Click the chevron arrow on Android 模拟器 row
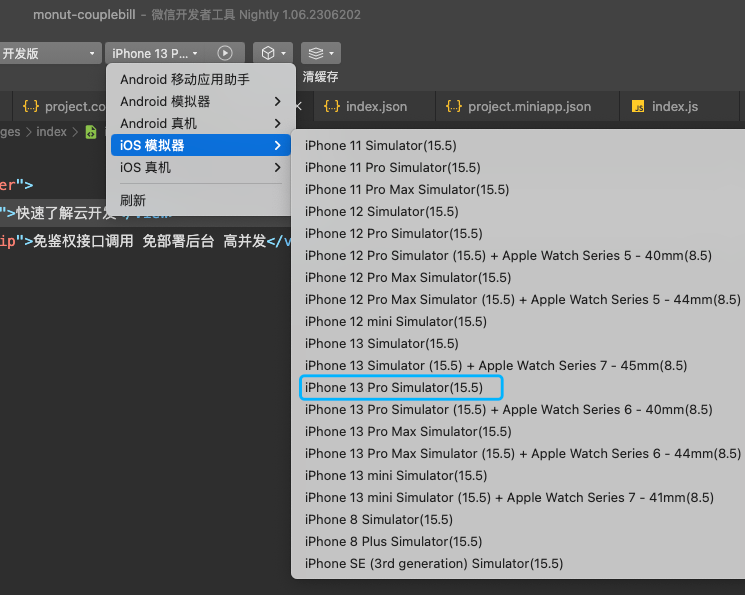745x595 pixels. click(x=277, y=101)
